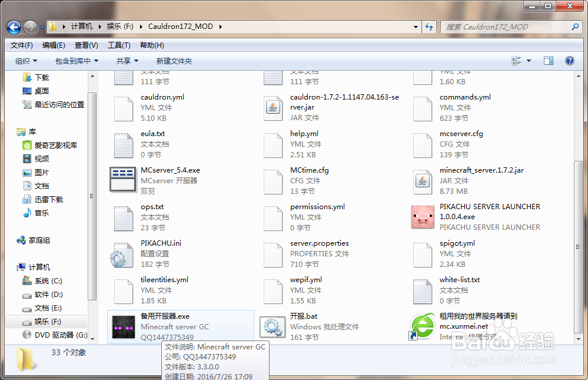Image resolution: width=588 pixels, height=380 pixels.
Task: Open the 编辑(E) menu
Action: pyautogui.click(x=54, y=45)
